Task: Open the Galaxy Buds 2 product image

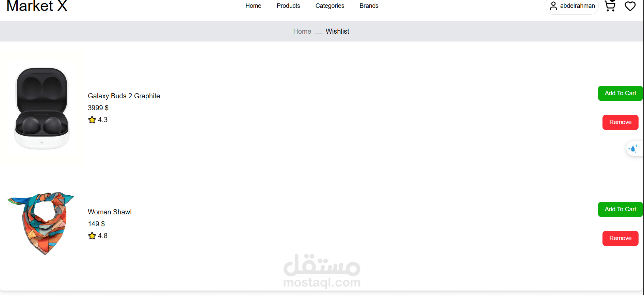Action: tap(42, 108)
